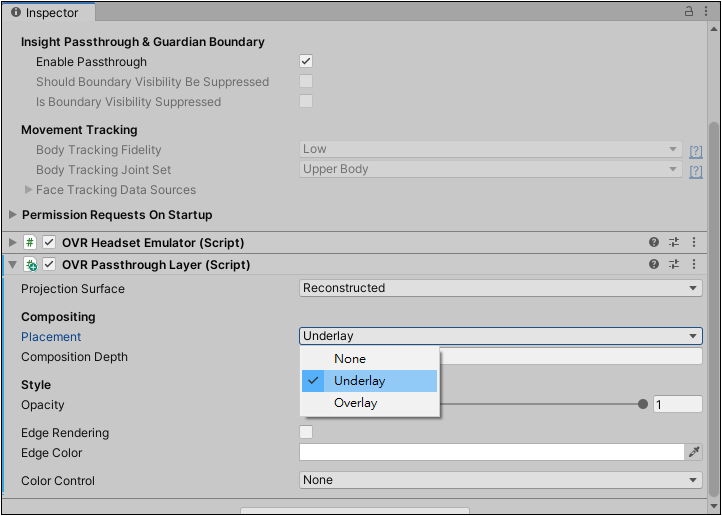Open help for OVR Headset Emulator script
This screenshot has width=722, height=516.
tap(653, 242)
